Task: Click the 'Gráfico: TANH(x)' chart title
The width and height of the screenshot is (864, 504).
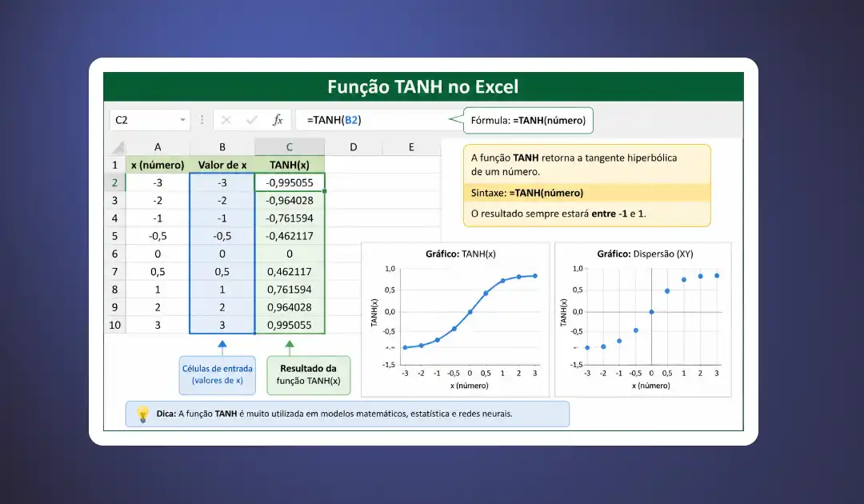Action: coord(461,254)
